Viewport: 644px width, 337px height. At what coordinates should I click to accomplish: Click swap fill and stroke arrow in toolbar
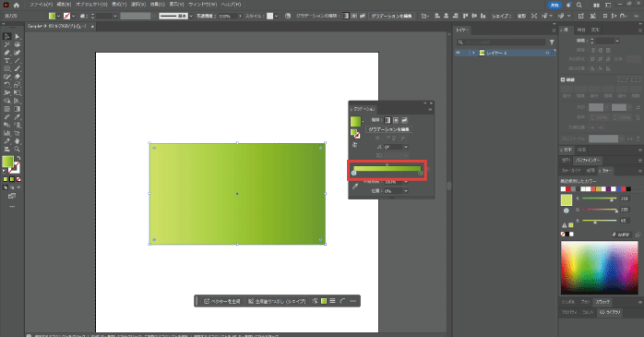coord(18,158)
